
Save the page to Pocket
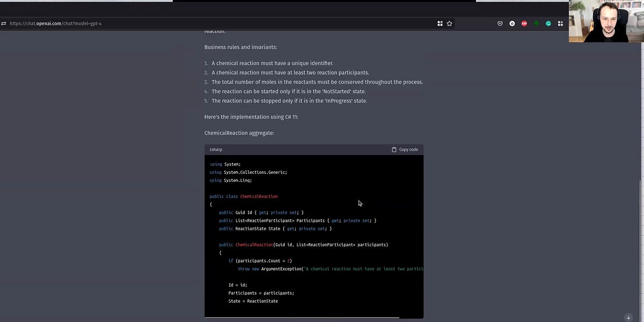pos(500,23)
